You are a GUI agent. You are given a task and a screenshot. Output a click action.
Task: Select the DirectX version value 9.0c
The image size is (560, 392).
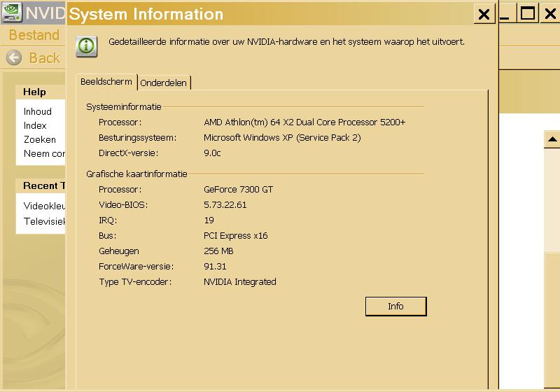click(x=212, y=153)
